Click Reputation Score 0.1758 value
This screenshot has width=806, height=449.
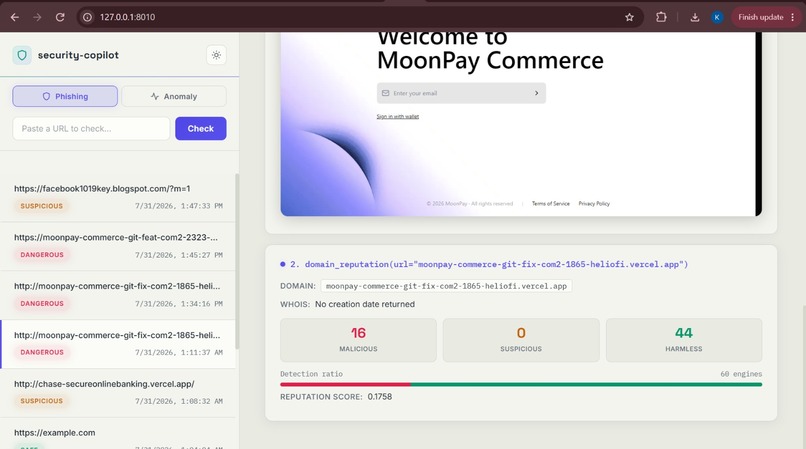tap(379, 397)
